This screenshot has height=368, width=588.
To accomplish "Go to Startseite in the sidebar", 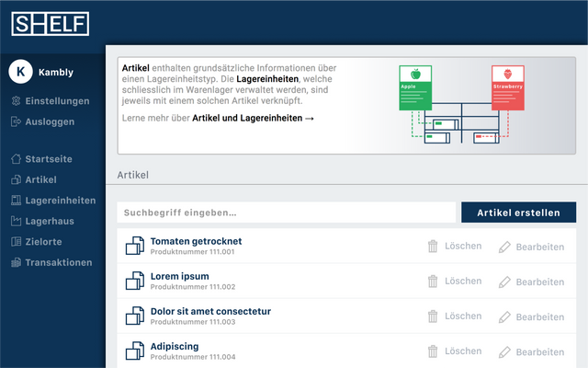I will pyautogui.click(x=49, y=159).
